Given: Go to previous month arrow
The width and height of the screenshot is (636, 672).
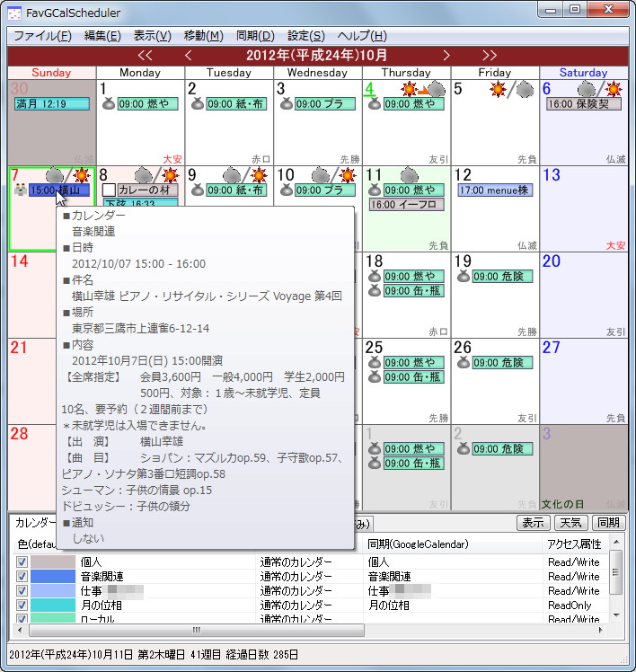Looking at the screenshot, I should [188, 56].
